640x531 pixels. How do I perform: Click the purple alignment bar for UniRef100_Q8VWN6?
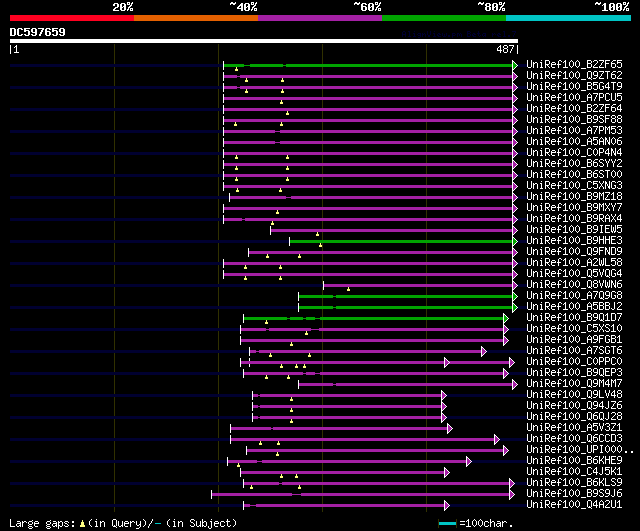click(418, 286)
